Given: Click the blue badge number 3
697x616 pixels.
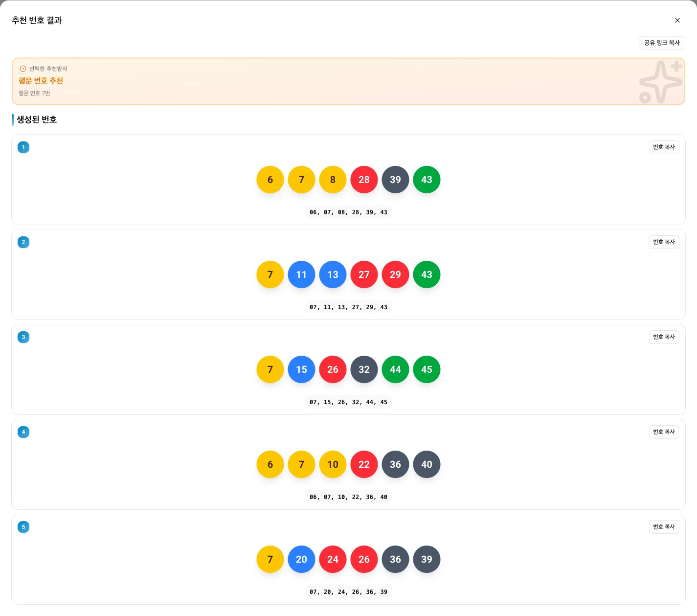Looking at the screenshot, I should click(x=23, y=337).
